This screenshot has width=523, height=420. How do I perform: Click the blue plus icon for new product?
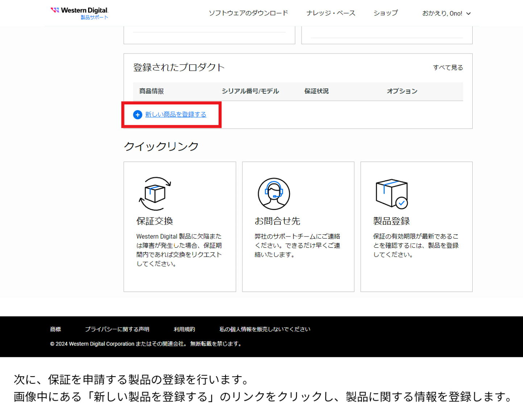click(137, 115)
